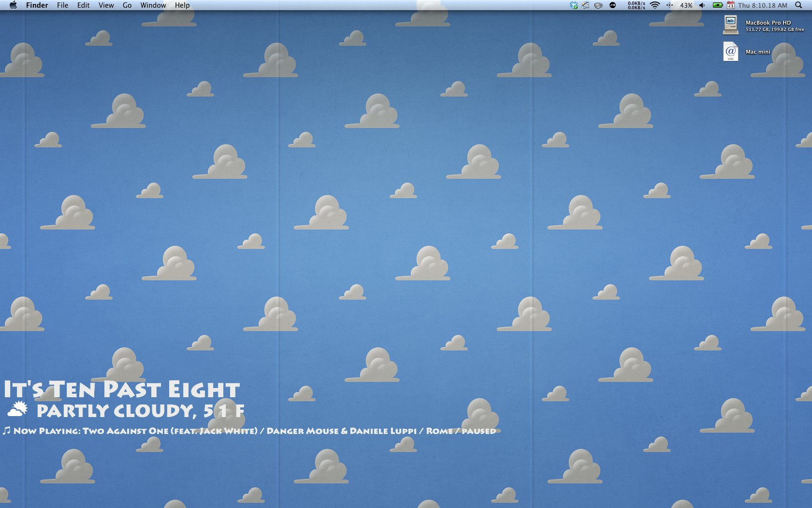The image size is (812, 508).
Task: Open the Apple menu
Action: (x=13, y=5)
